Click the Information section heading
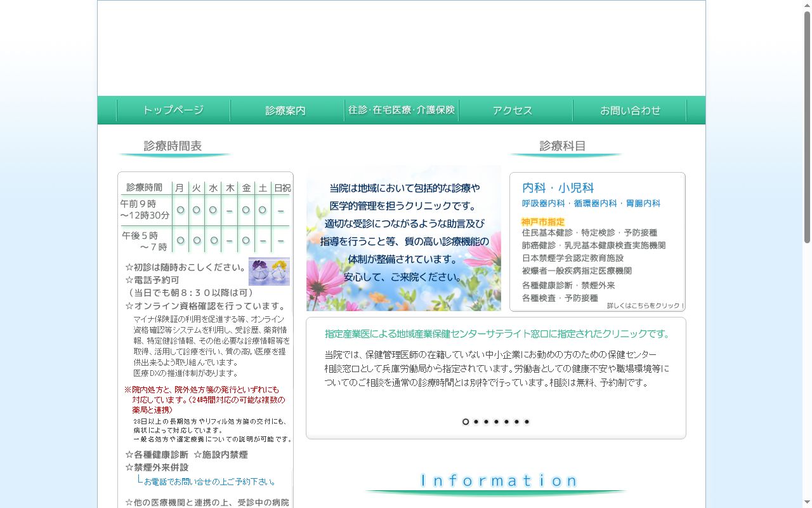Viewport: 812px width, 508px height. pyautogui.click(x=500, y=481)
